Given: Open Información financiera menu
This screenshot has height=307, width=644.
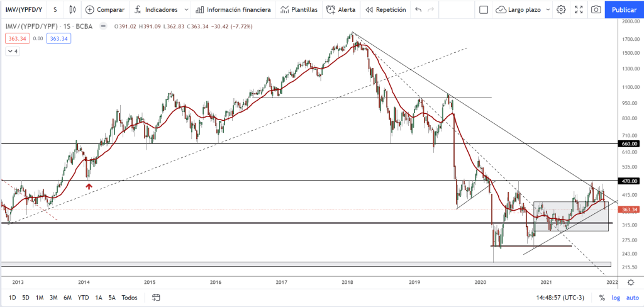Looking at the screenshot, I should click(x=233, y=9).
